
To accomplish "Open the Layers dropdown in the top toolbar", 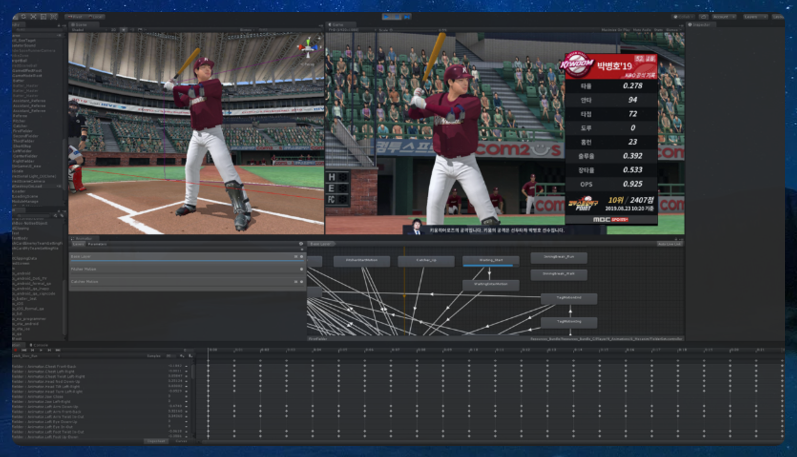I will [x=755, y=17].
